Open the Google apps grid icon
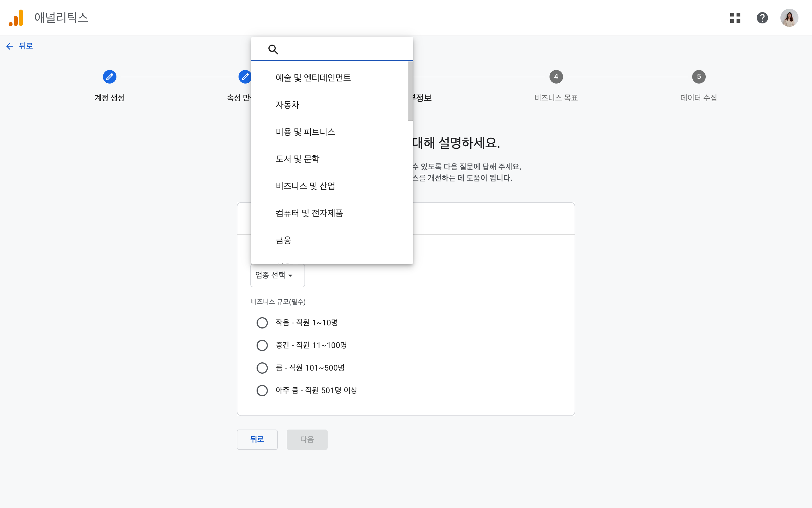 pos(735,18)
